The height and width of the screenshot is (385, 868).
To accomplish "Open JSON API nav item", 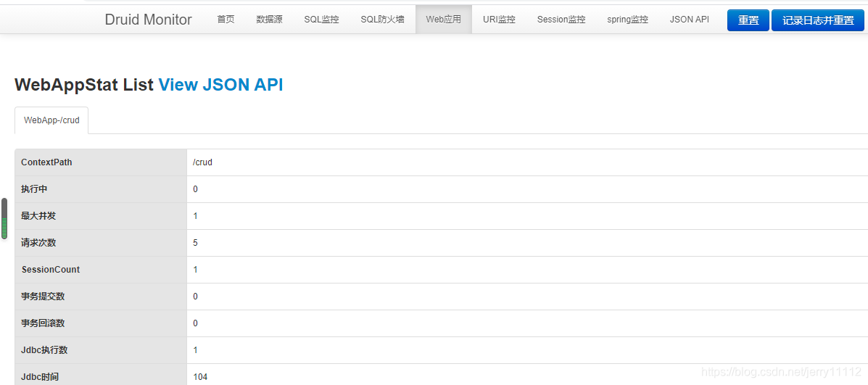I will click(689, 20).
